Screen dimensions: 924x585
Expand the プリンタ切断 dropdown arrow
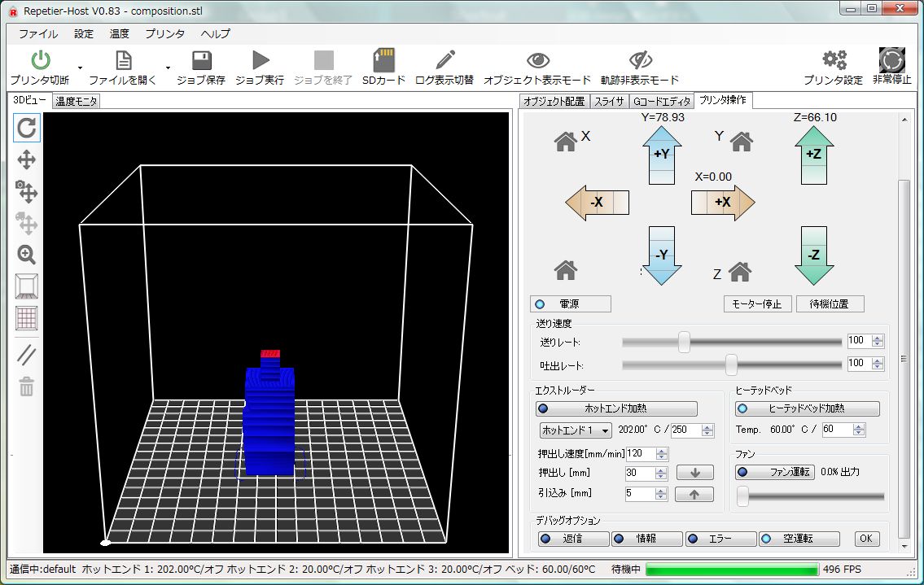pos(80,68)
